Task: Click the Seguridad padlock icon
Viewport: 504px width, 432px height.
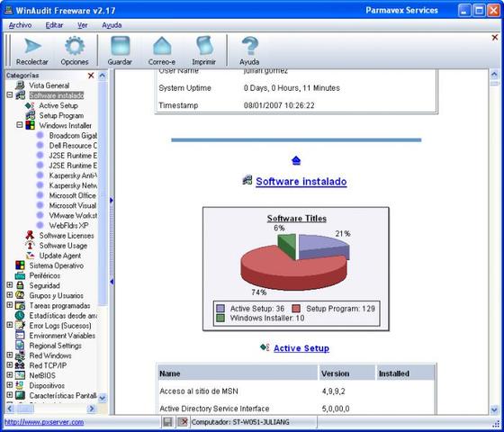Action: coord(20,285)
